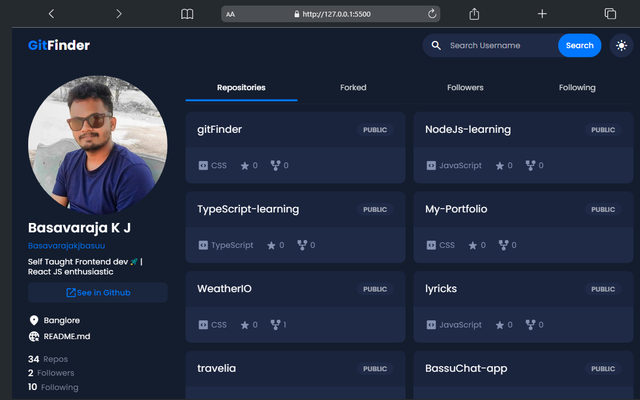The width and height of the screenshot is (640, 400).
Task: Open the browser share icon
Action: click(474, 14)
